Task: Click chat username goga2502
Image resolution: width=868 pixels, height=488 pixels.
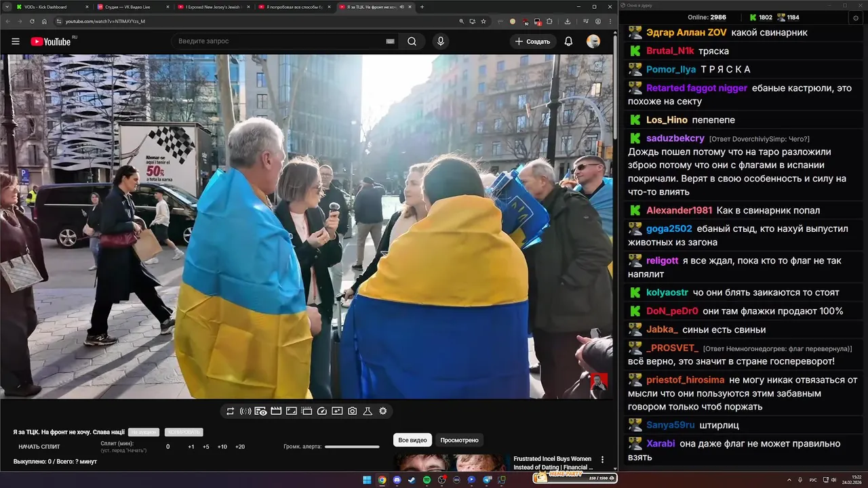Action: click(x=669, y=228)
